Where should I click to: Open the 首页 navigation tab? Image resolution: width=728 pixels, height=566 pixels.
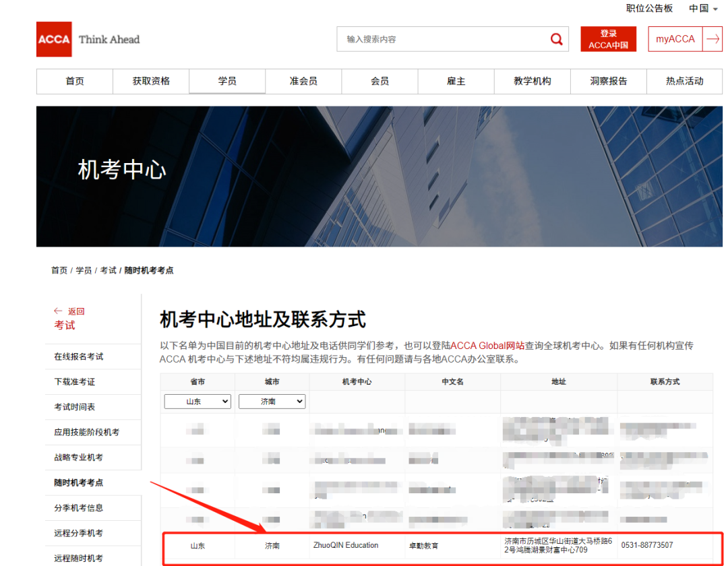click(75, 81)
